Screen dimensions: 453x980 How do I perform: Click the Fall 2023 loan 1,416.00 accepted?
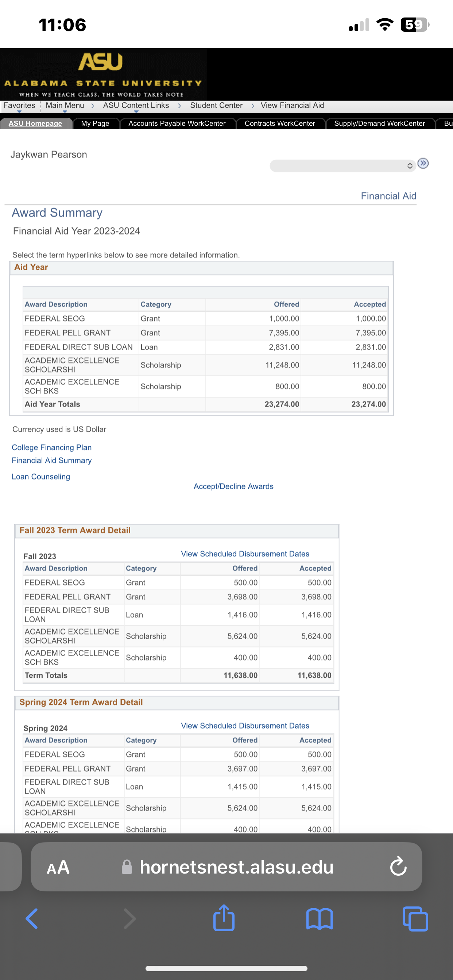pyautogui.click(x=316, y=615)
